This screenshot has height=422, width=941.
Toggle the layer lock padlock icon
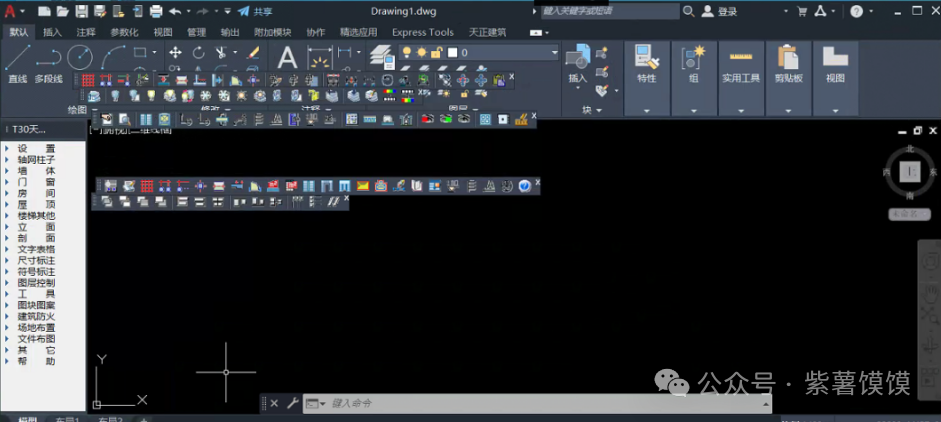[x=436, y=52]
